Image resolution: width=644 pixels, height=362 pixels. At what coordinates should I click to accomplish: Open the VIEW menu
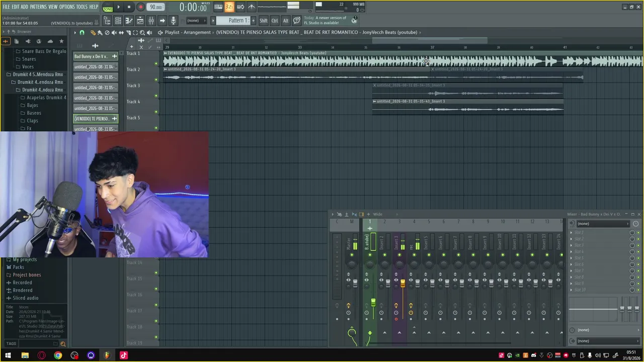coord(53,7)
